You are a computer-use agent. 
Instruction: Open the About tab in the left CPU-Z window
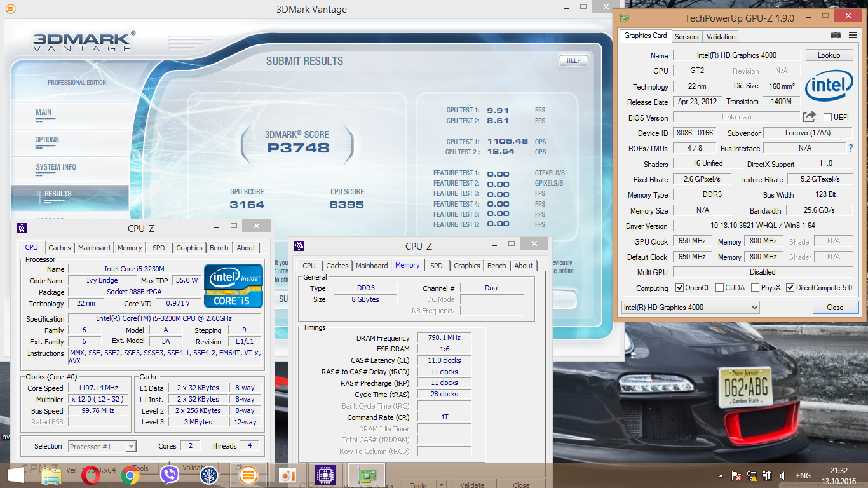pyautogui.click(x=246, y=248)
